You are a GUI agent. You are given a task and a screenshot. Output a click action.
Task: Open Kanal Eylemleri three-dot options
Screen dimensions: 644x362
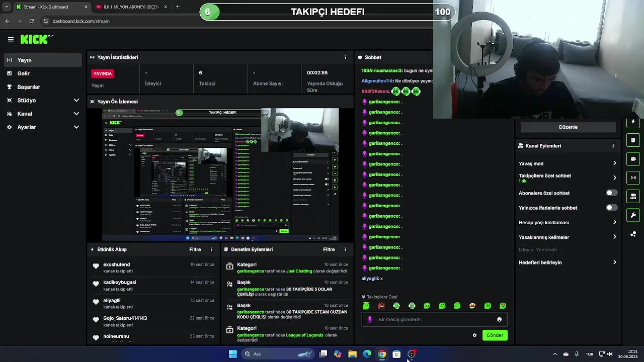[x=613, y=146]
